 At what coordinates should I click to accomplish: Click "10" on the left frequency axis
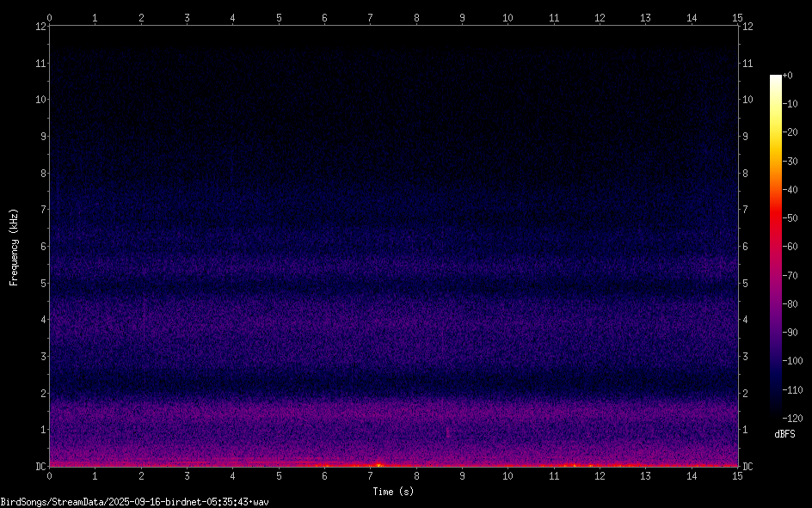(x=40, y=100)
